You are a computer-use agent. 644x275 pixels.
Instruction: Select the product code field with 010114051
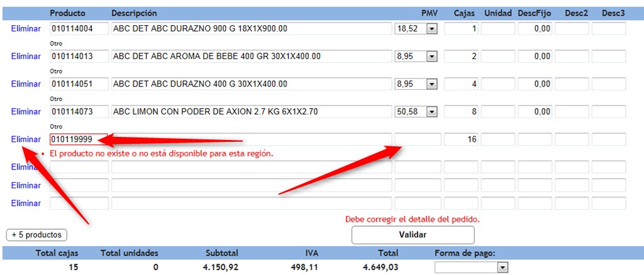[x=79, y=84]
